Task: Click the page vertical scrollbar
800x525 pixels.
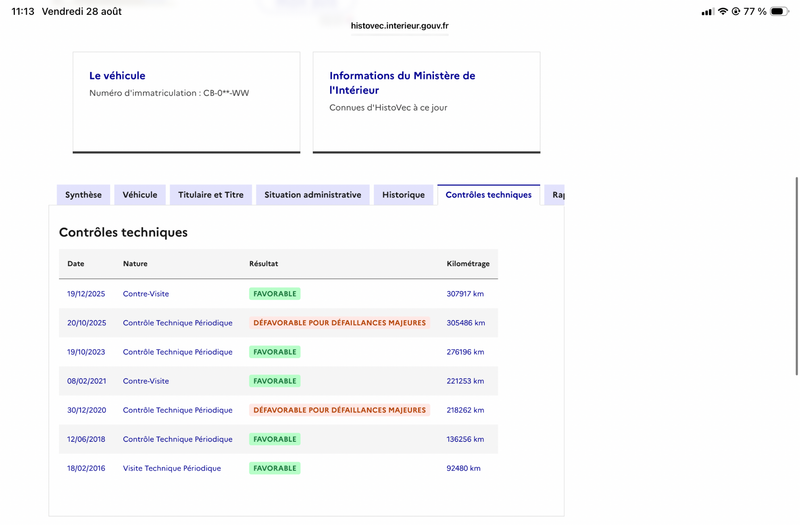Action: pyautogui.click(x=796, y=276)
